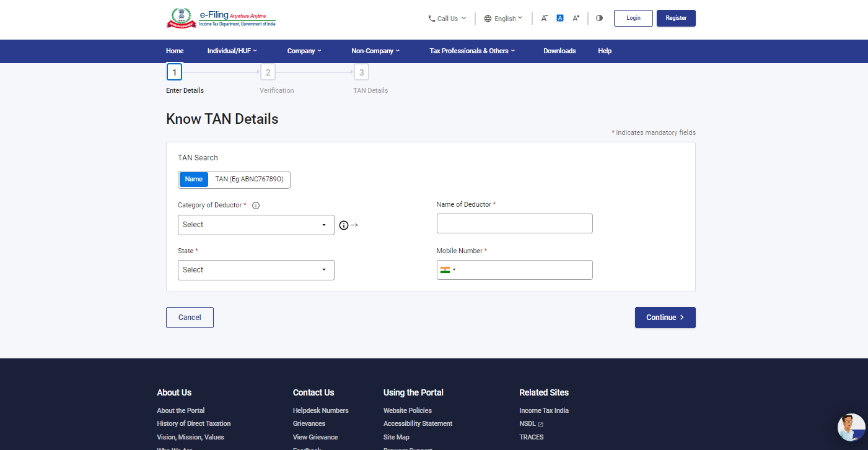Expand the Individual/HUF menu
Viewport: 868px width, 450px height.
click(x=232, y=51)
